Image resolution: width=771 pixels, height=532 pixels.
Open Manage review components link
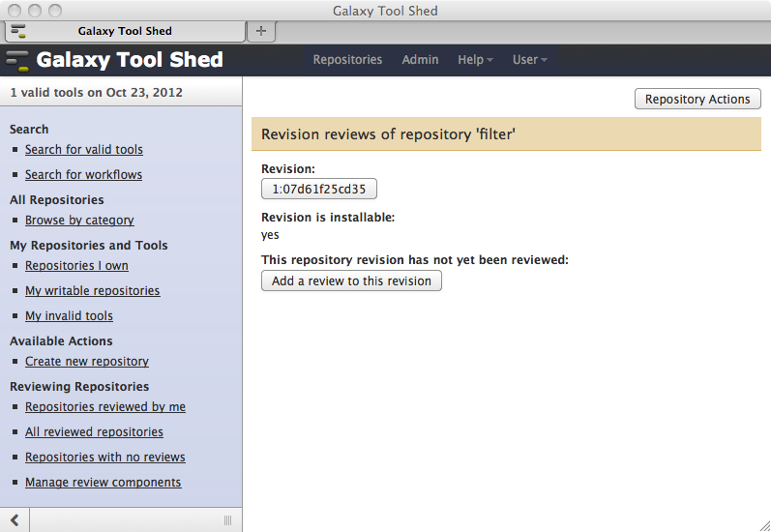tap(104, 483)
